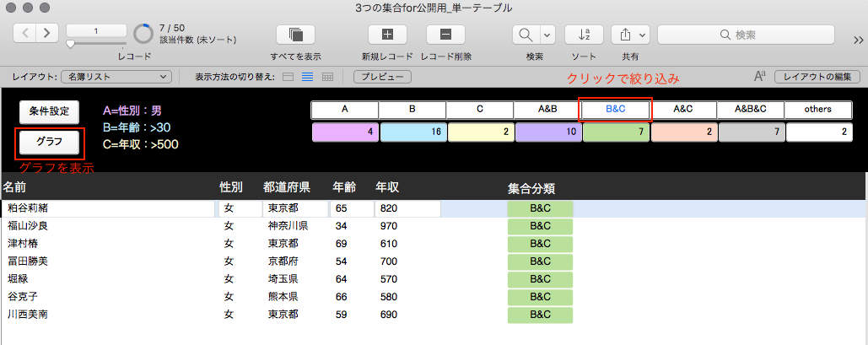868x345 pixels.
Task: Filter by A&B&C button
Action: 750,110
